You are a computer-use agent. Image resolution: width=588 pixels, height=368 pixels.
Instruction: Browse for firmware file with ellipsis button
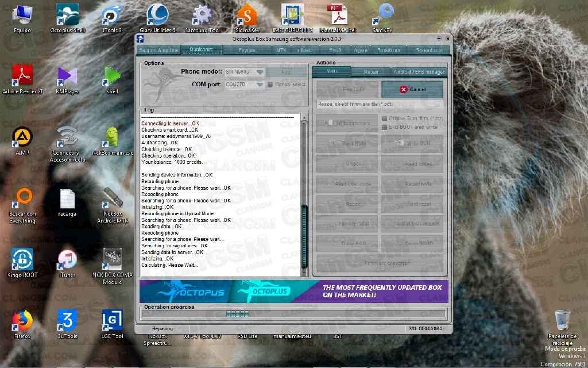[x=438, y=105]
